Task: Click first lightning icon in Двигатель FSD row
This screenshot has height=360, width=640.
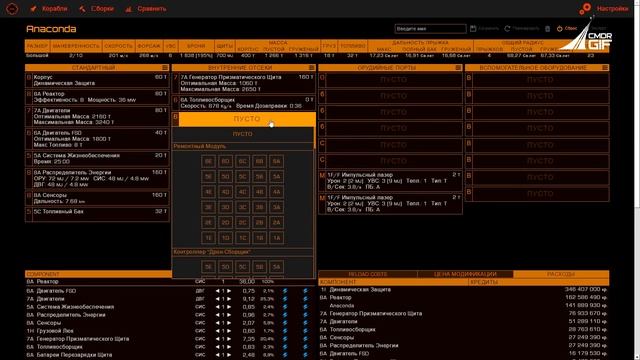Action: pos(285,291)
